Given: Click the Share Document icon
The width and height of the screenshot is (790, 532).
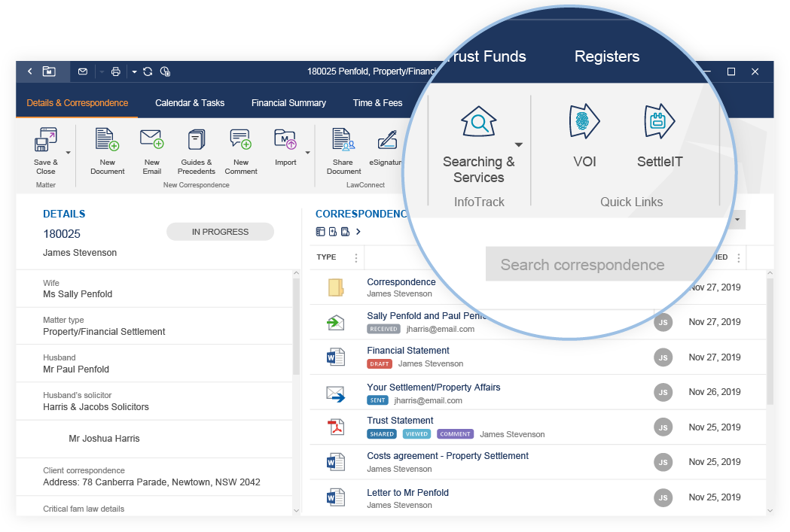Looking at the screenshot, I should point(343,139).
